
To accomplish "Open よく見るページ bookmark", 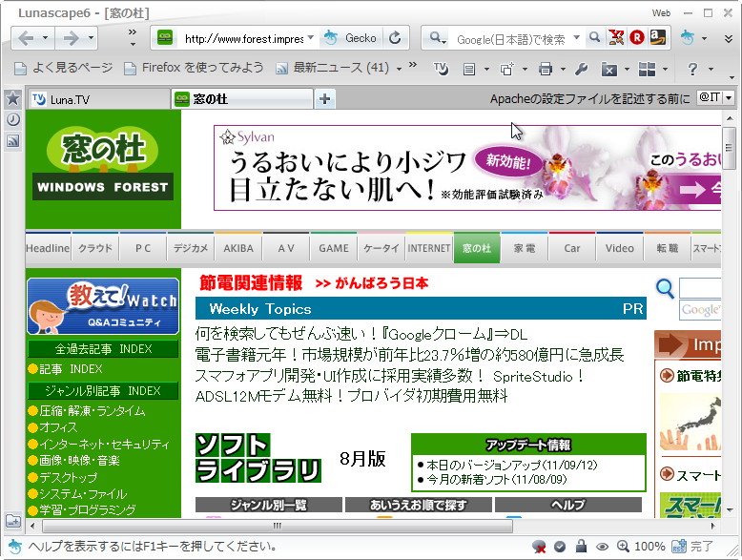I will (64, 69).
